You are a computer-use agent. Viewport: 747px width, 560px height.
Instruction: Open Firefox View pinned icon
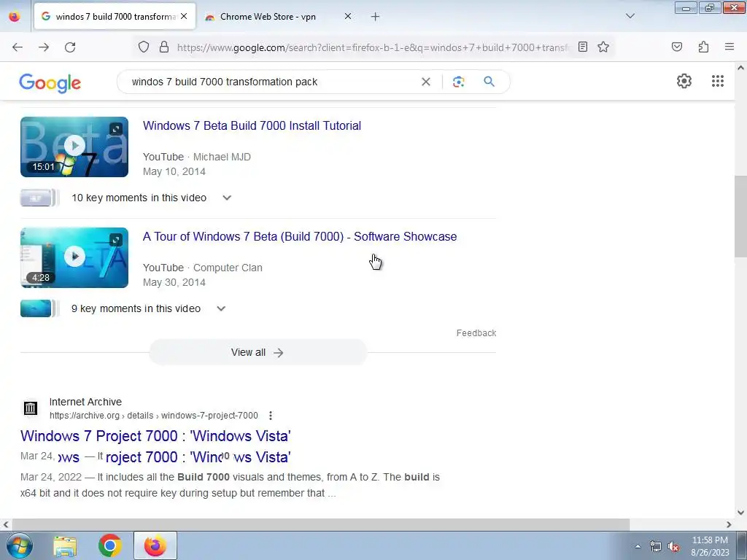point(15,17)
